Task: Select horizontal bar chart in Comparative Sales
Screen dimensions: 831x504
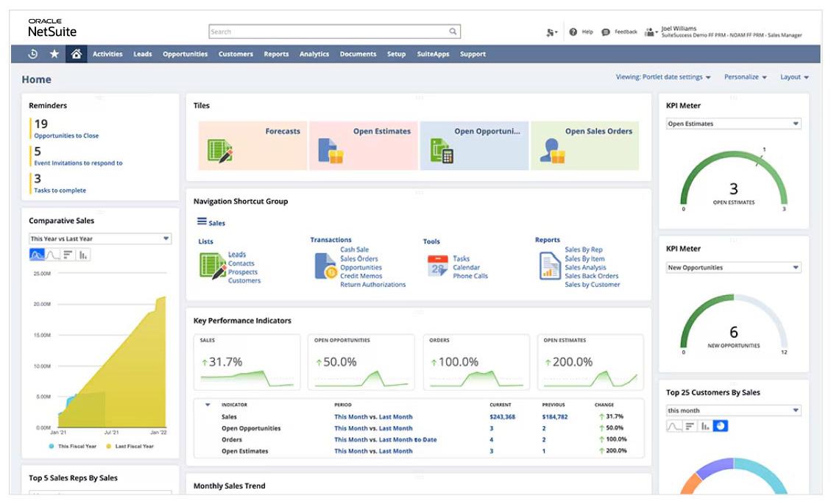Action: (67, 255)
